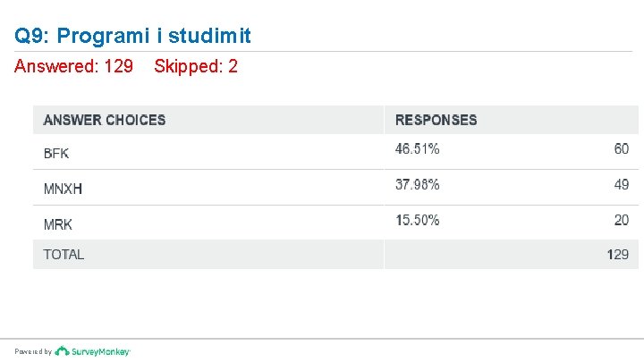Click the Answered: 129 label
Viewport: 644px width, 362px height.
pos(73,66)
